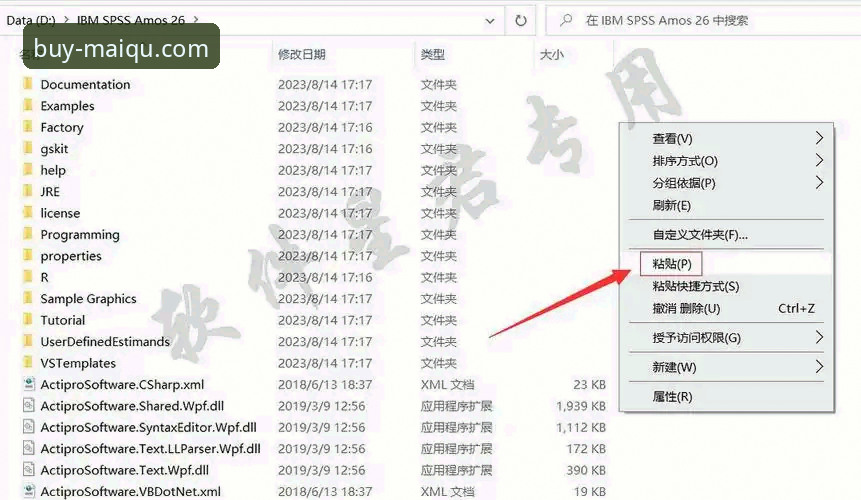Expand the 新建(W) submenu arrow
Viewport: 861px width, 500px height.
(x=819, y=366)
